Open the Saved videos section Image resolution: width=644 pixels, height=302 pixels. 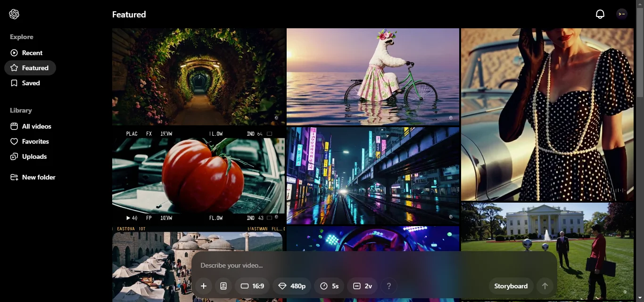(25, 83)
